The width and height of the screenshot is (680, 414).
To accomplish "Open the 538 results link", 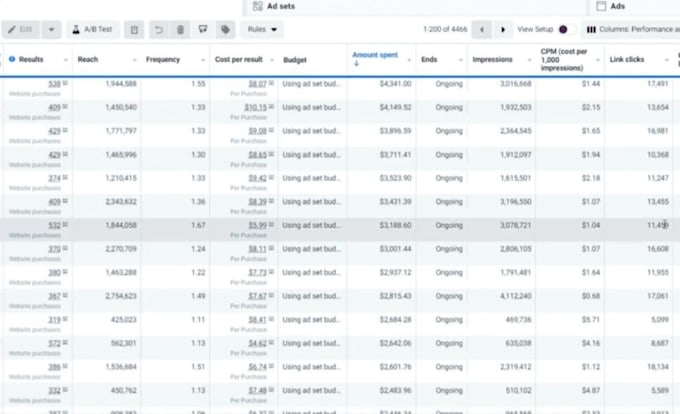I will [x=54, y=84].
